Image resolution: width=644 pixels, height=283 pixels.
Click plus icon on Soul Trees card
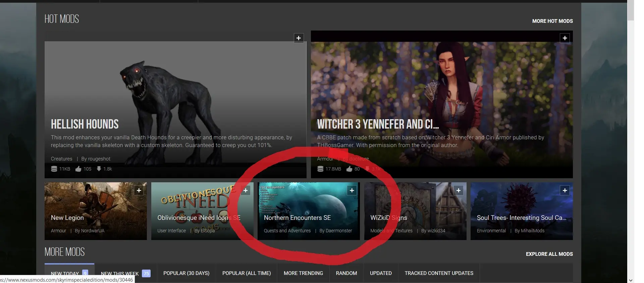coord(565,190)
